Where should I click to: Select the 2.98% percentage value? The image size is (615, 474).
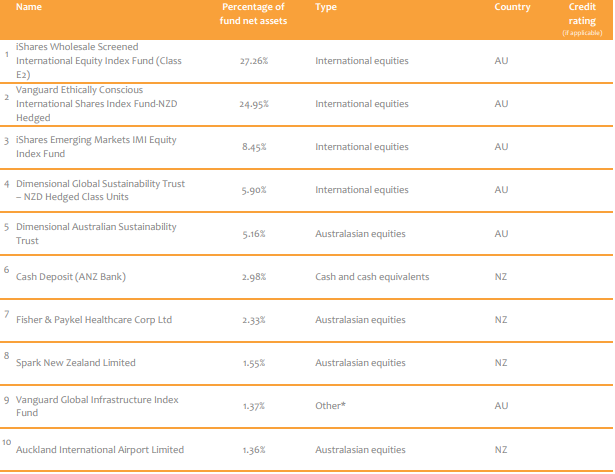254,277
